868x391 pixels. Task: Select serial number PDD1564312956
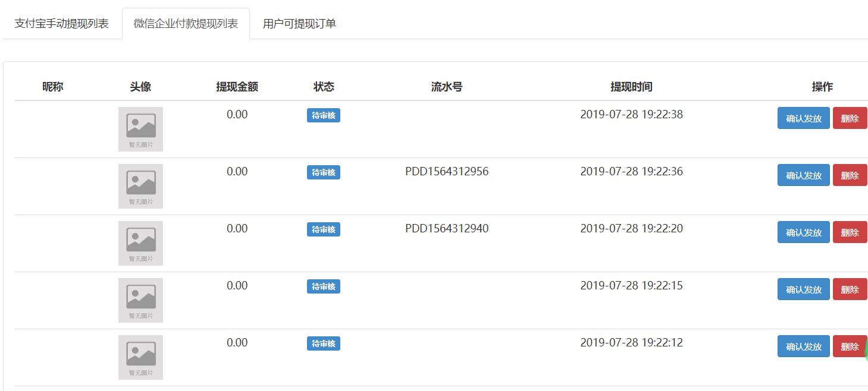point(447,172)
